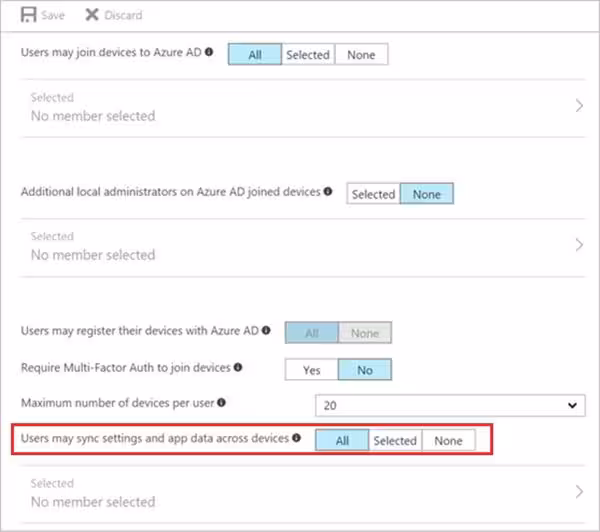Image resolution: width=600 pixels, height=532 pixels.
Task: Set sync settings and app data to All
Action: [342, 440]
